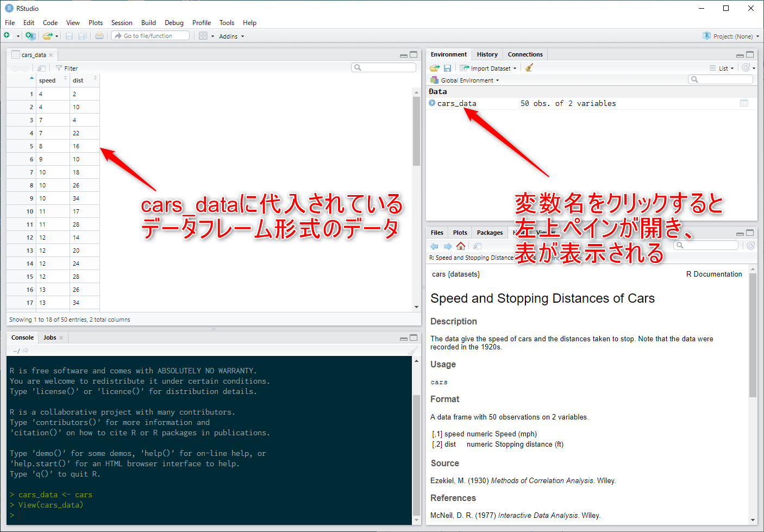
Task: Minimize the Environment pane
Action: (740, 55)
